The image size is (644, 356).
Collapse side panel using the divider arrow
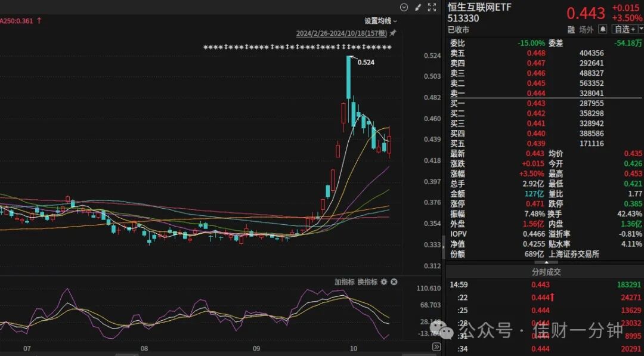pyautogui.click(x=444, y=247)
